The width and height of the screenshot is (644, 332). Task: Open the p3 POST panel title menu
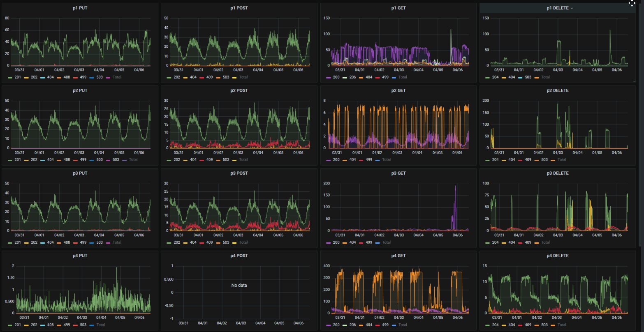click(239, 173)
